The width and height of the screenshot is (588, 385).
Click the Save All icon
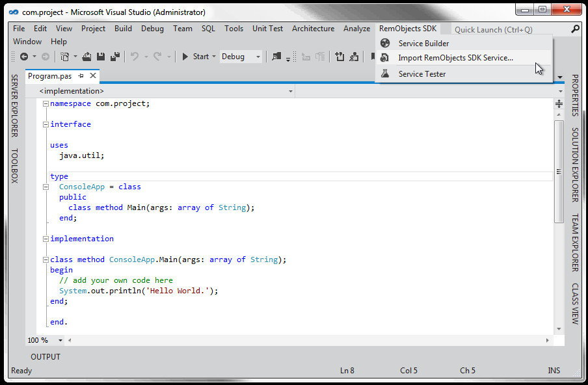115,57
